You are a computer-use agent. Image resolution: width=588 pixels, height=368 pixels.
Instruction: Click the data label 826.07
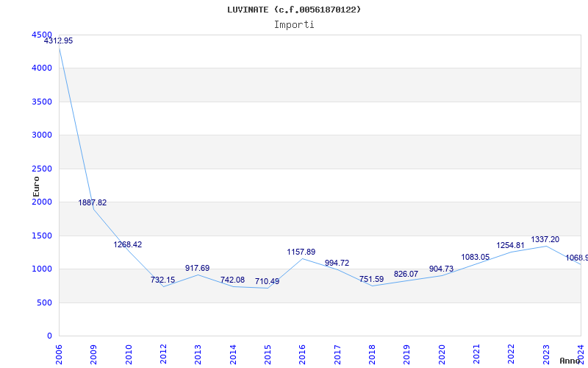pos(406,274)
